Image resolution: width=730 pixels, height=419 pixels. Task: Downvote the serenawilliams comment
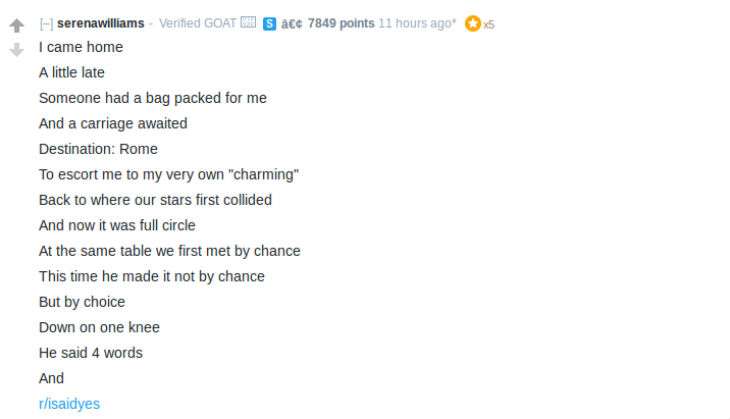click(x=17, y=49)
